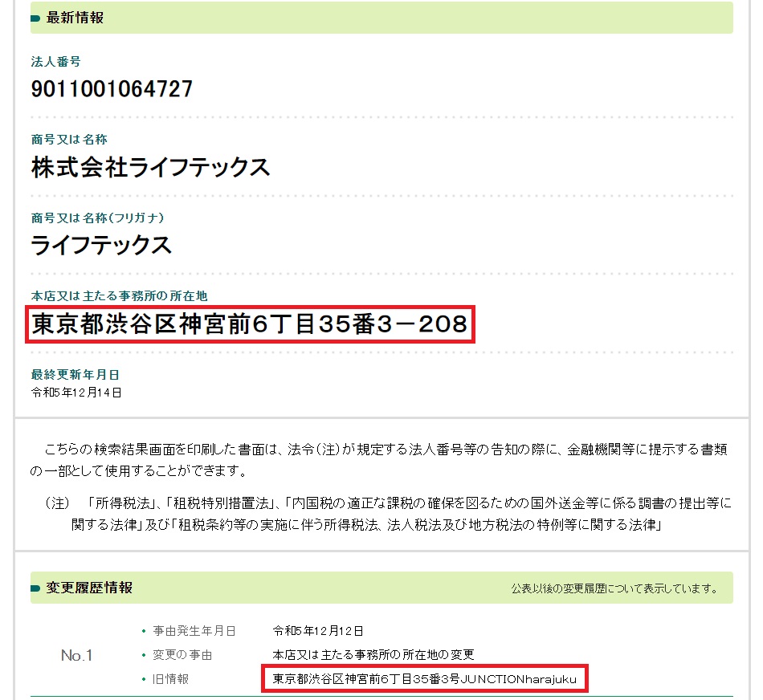Click the 変更の事由 label

(x=182, y=655)
